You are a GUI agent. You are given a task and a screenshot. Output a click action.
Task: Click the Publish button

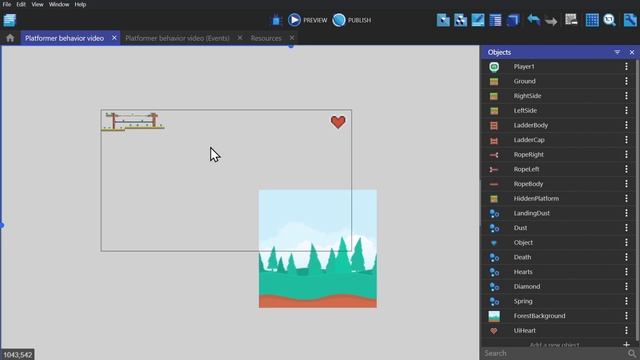click(351, 20)
